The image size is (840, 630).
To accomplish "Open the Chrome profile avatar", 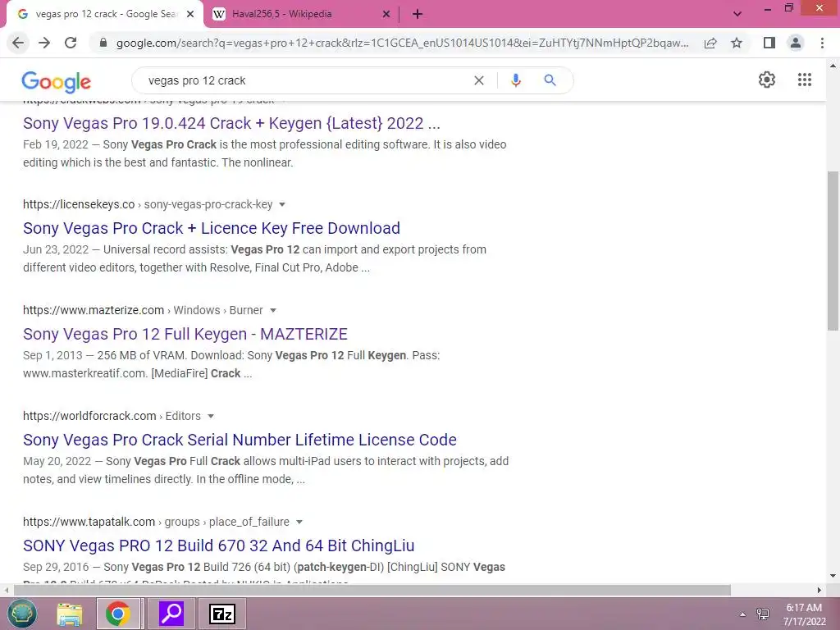I will (796, 43).
